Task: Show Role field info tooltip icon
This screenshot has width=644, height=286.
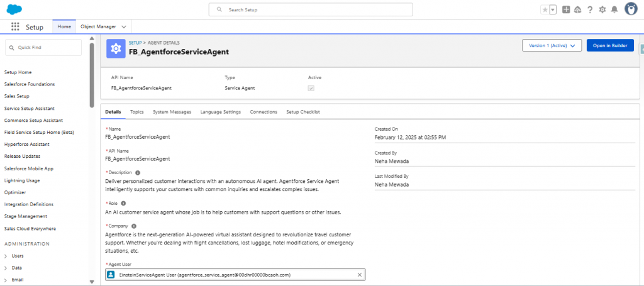Action: pyautogui.click(x=123, y=203)
